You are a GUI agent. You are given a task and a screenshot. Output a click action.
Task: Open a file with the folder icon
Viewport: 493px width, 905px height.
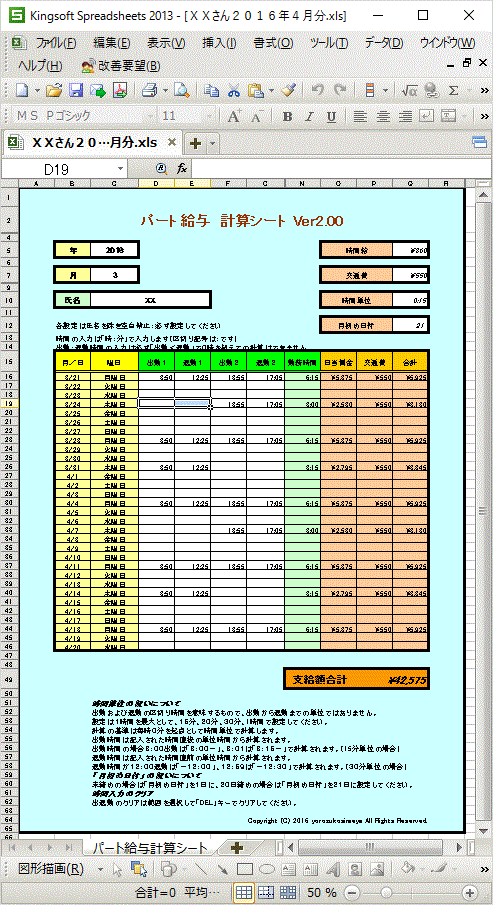pyautogui.click(x=54, y=90)
